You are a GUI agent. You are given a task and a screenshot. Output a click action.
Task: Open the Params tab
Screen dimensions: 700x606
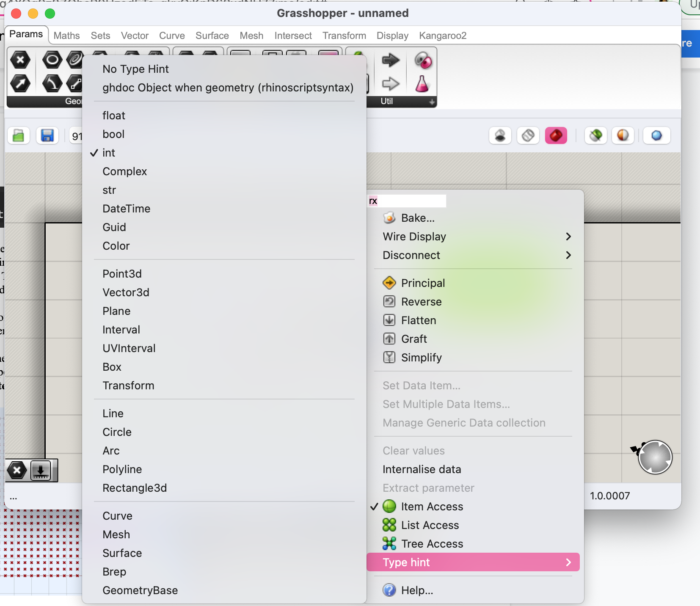click(26, 34)
